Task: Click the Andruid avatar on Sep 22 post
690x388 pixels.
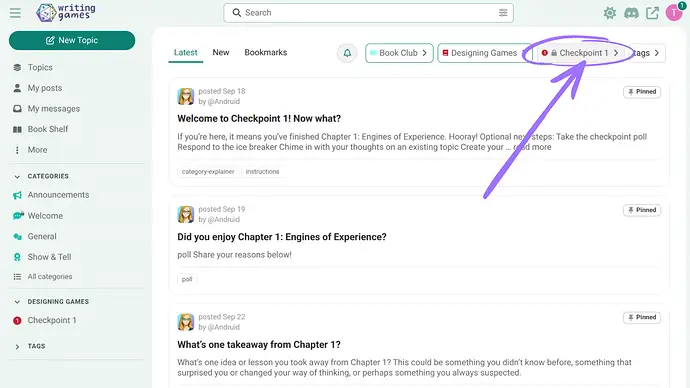Action: (x=186, y=322)
